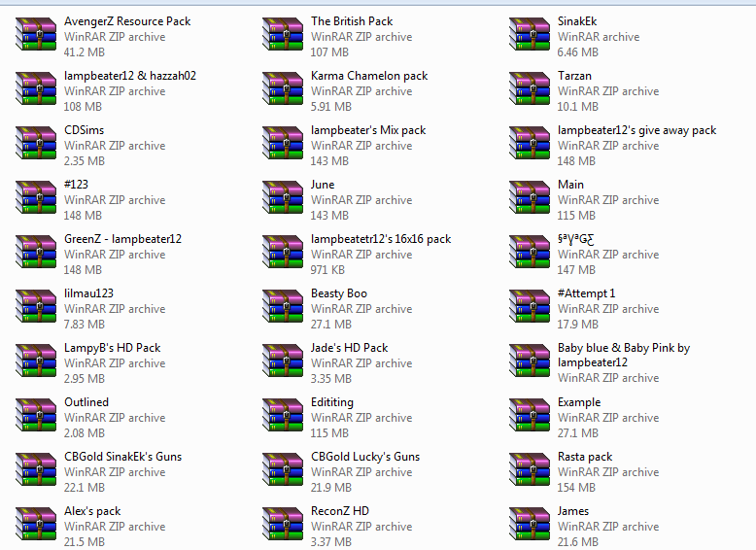Click the file name "James"

(x=573, y=512)
